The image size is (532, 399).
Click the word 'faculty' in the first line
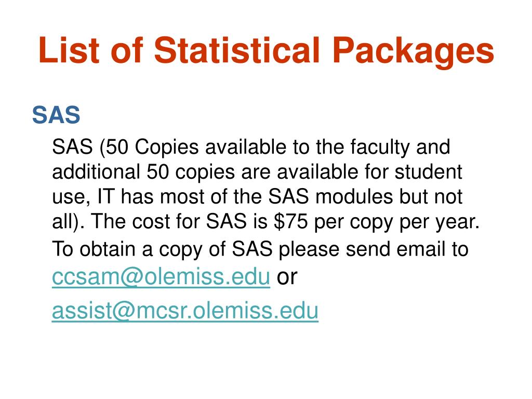click(x=380, y=148)
